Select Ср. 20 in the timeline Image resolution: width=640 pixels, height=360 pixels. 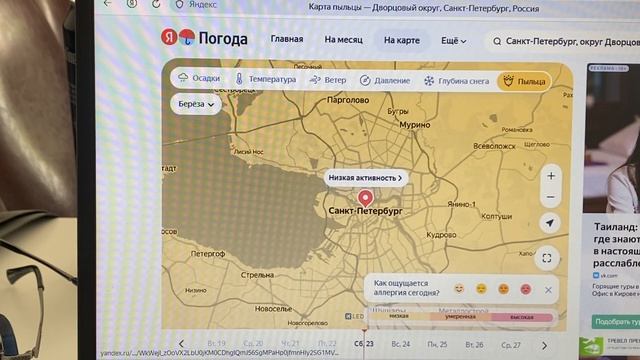(x=253, y=343)
